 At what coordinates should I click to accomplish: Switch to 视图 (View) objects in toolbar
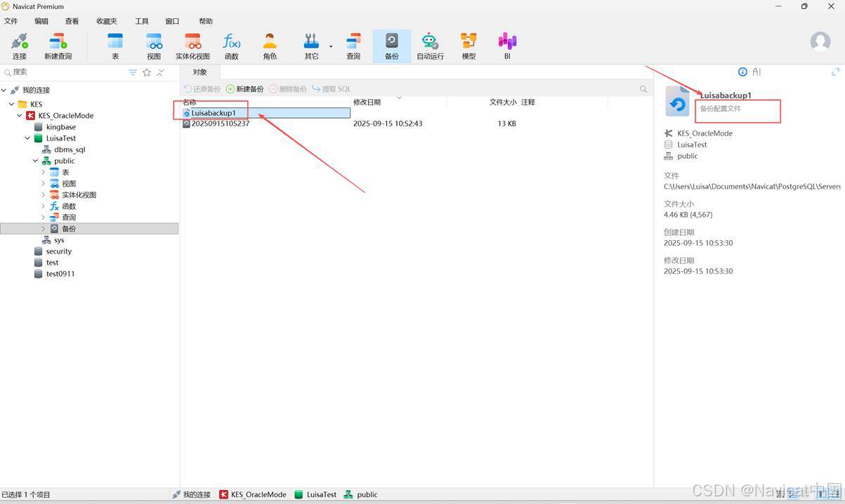click(x=154, y=46)
